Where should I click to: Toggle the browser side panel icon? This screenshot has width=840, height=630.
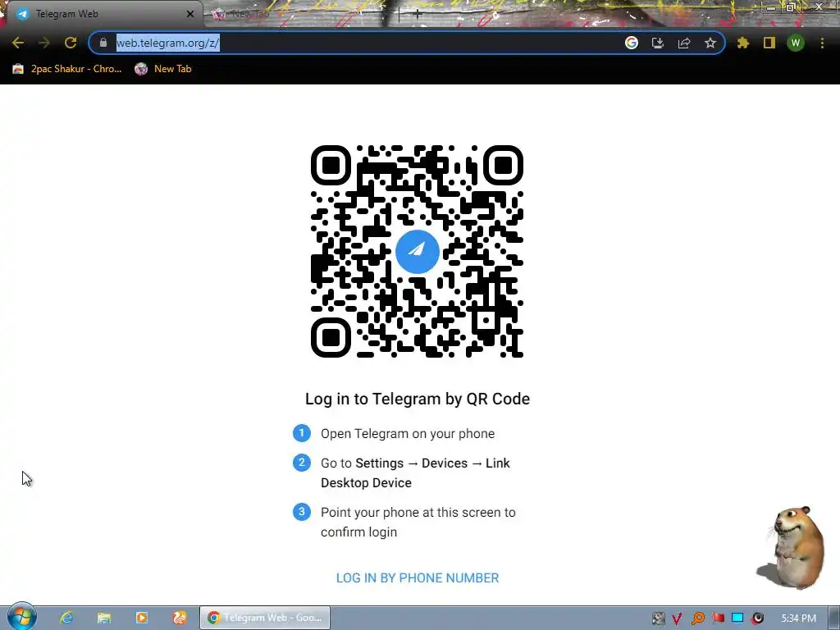point(769,43)
